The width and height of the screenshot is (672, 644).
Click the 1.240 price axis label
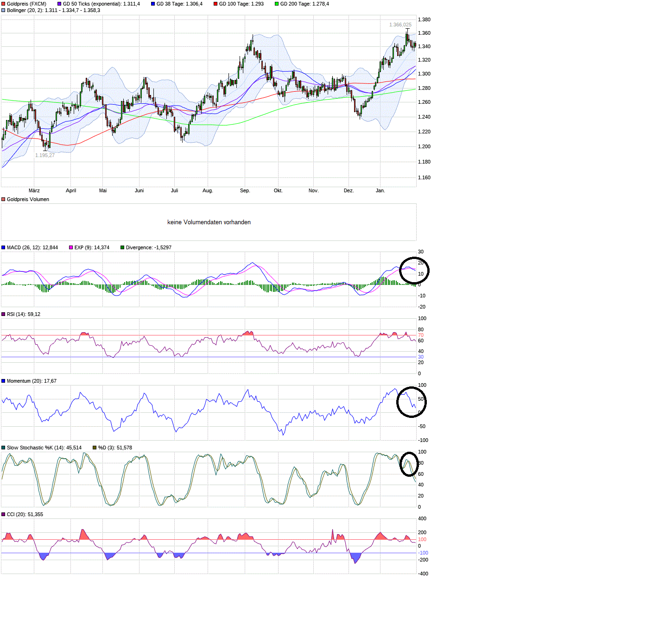point(424,117)
